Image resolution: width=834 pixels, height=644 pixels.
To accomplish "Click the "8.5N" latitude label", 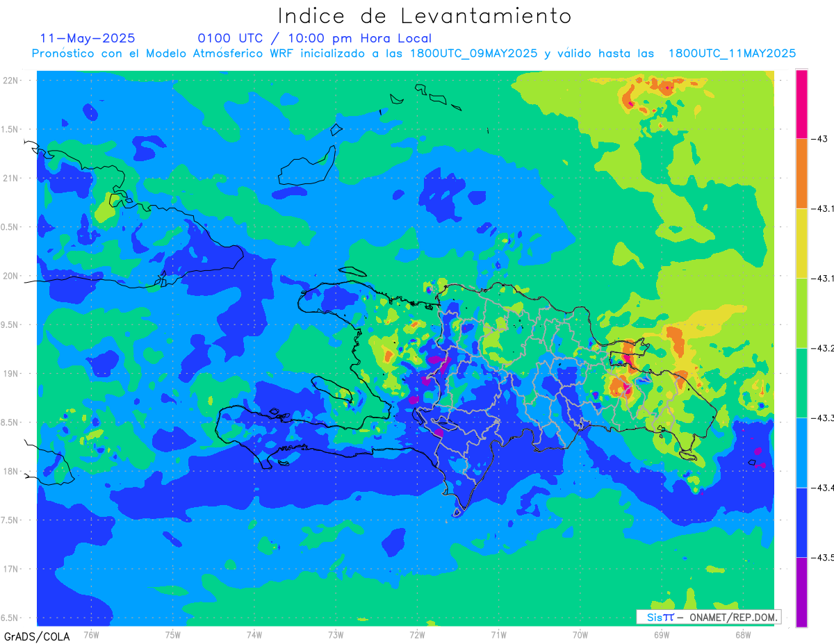I will 9,422.
